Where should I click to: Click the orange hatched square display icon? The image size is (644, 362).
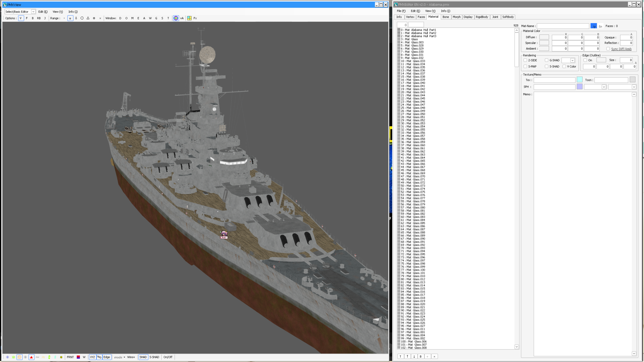(19, 357)
